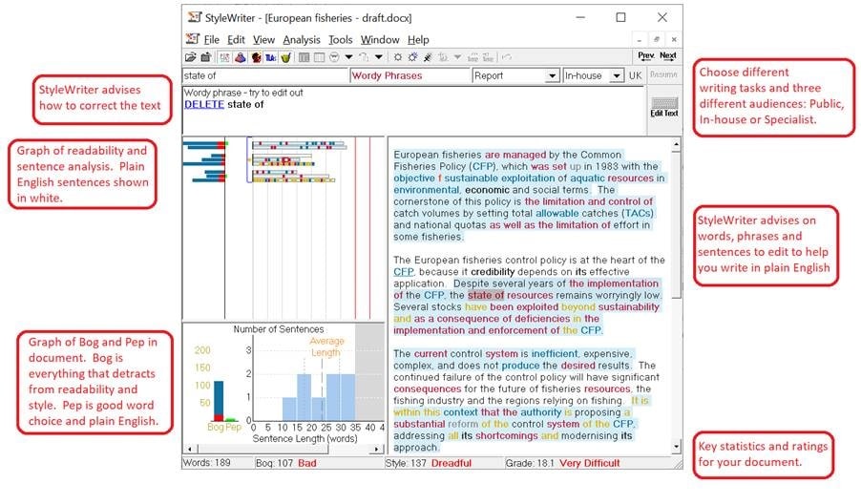861x504 pixels.
Task: Minimize the inner document window
Action: pyautogui.click(x=640, y=39)
